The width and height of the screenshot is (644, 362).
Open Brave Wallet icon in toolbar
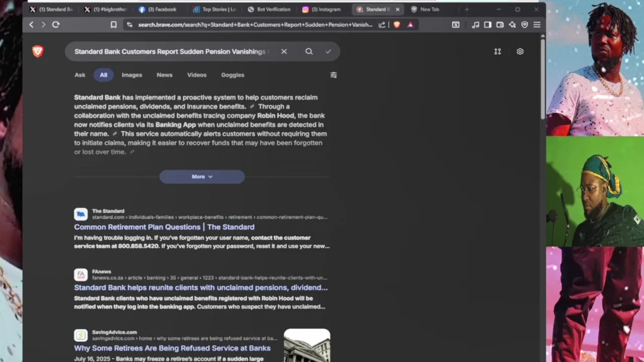[x=500, y=24]
